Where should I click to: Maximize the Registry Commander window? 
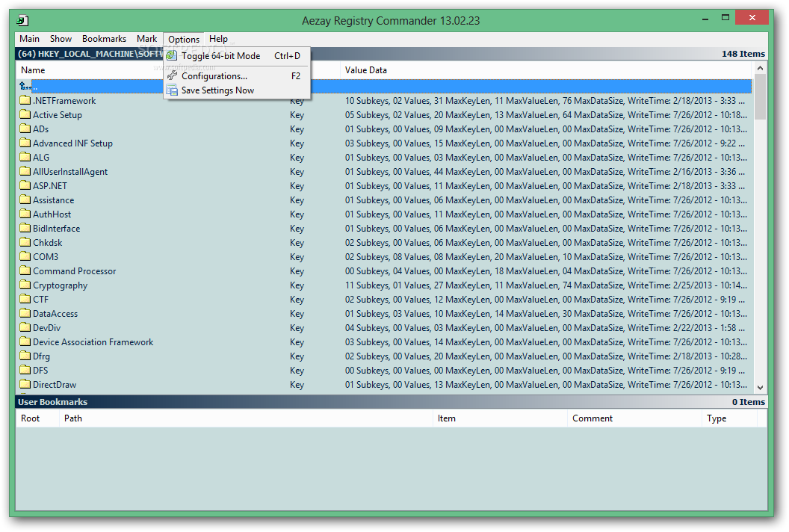coord(725,18)
